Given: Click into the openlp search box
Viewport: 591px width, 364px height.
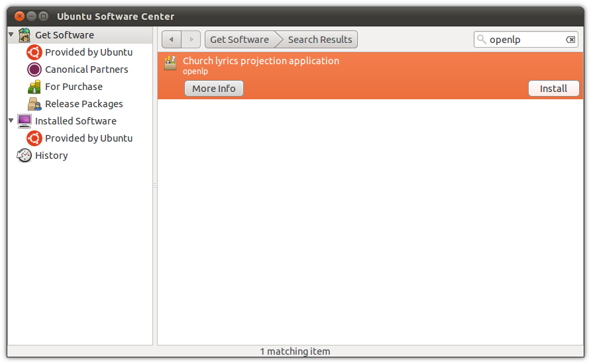Looking at the screenshot, I should click(526, 40).
